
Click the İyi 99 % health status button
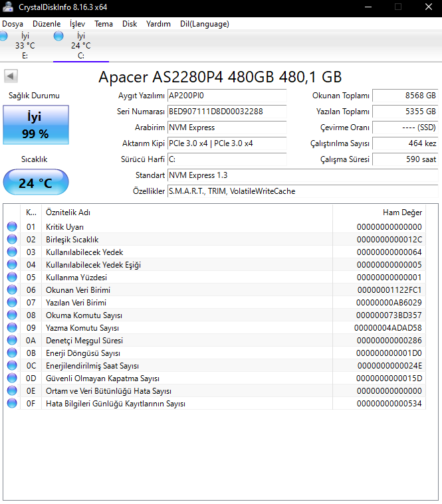[36, 125]
